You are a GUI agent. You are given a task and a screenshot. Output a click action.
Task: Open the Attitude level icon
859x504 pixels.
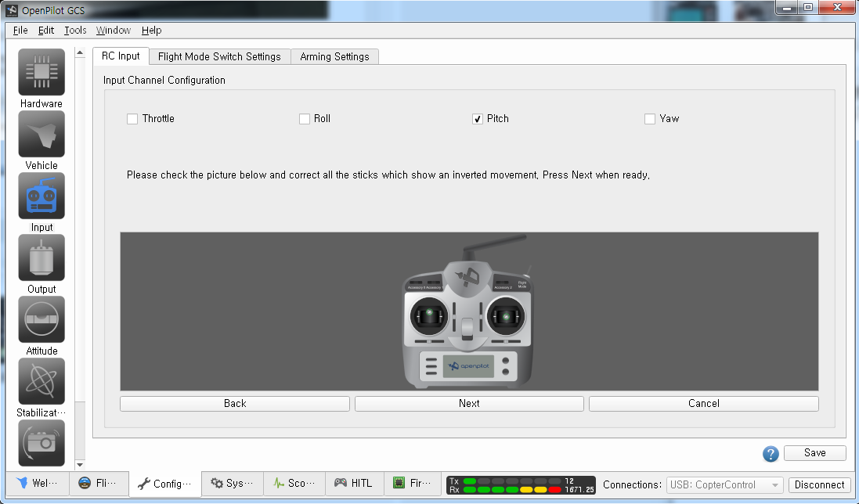point(42,319)
